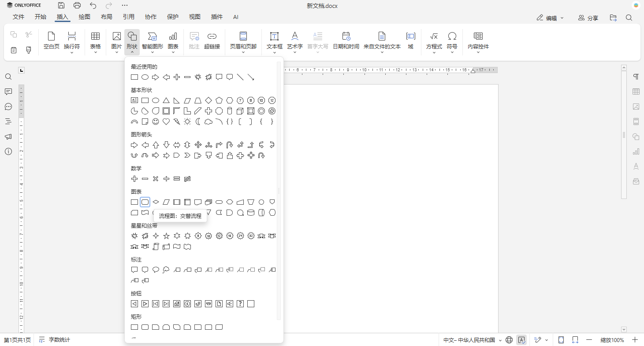Click the tab stop type selector by ruler

click(x=22, y=70)
